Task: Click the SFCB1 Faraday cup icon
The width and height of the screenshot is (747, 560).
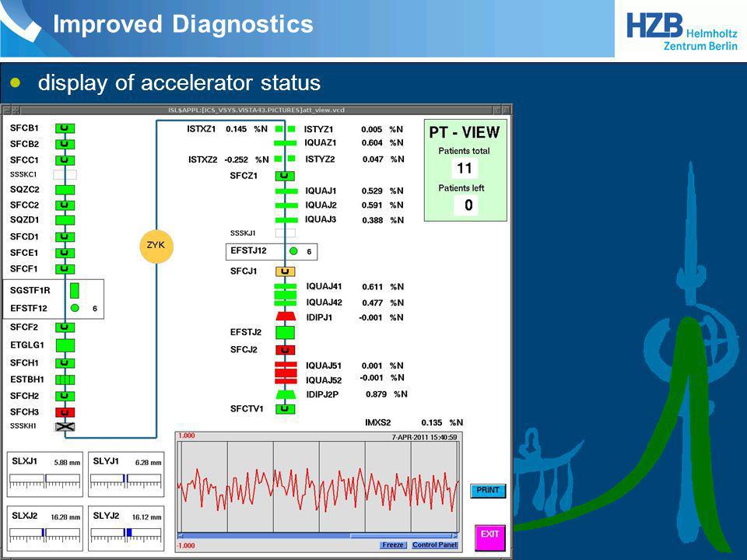Action: (x=65, y=128)
